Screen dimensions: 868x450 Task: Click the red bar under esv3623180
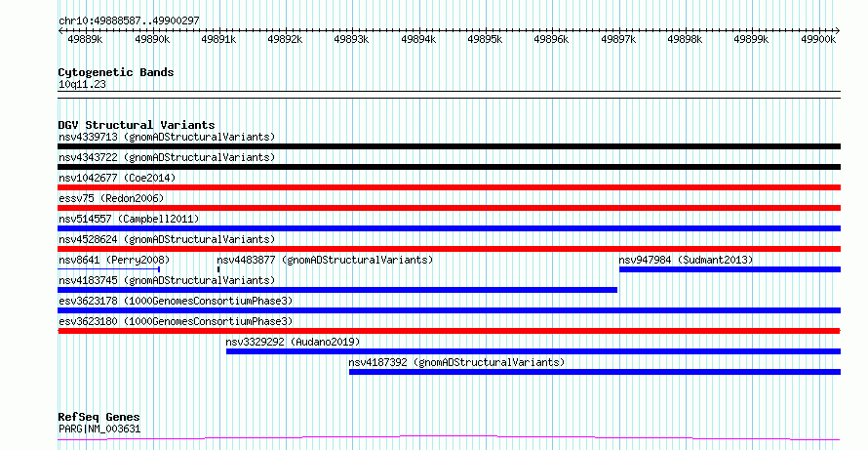(x=449, y=331)
